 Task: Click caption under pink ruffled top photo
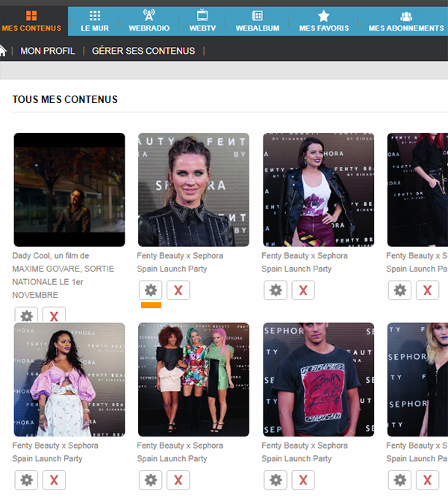[x=55, y=452]
